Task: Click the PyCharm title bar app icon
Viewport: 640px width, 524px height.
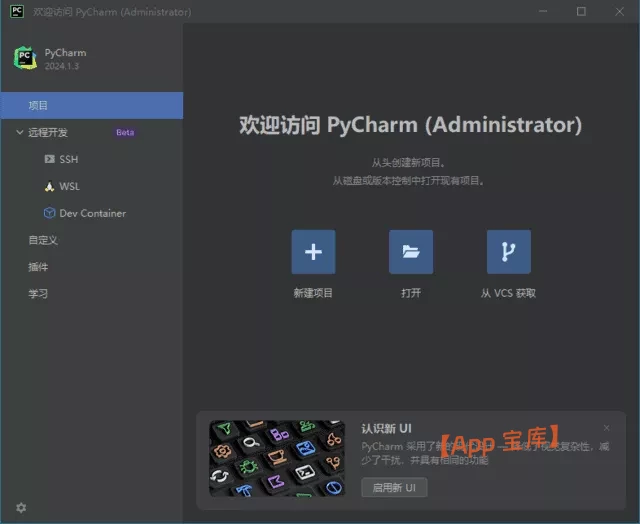Action: click(x=17, y=11)
